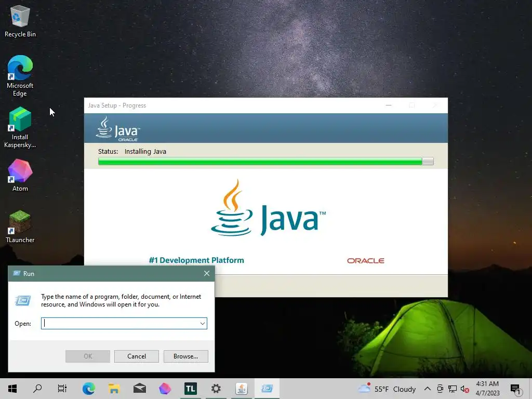Click the Open text field in Run
This screenshot has width=532, height=399.
[124, 323]
